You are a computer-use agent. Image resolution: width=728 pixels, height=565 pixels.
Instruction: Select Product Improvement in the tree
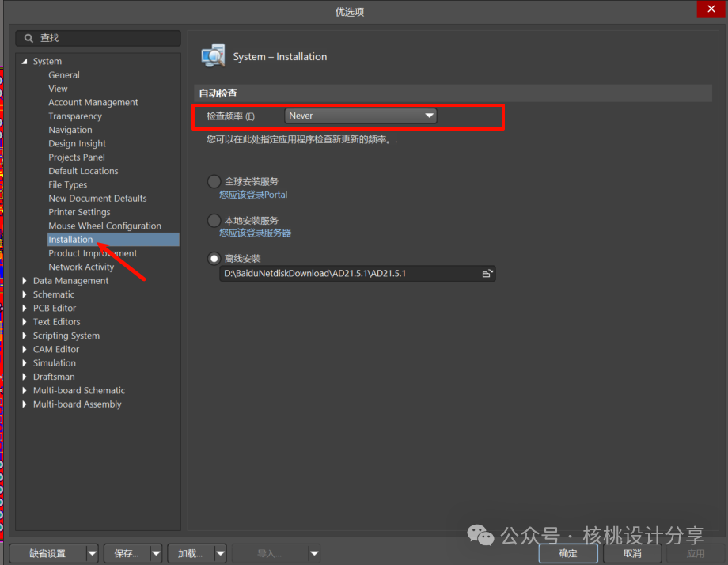click(93, 253)
